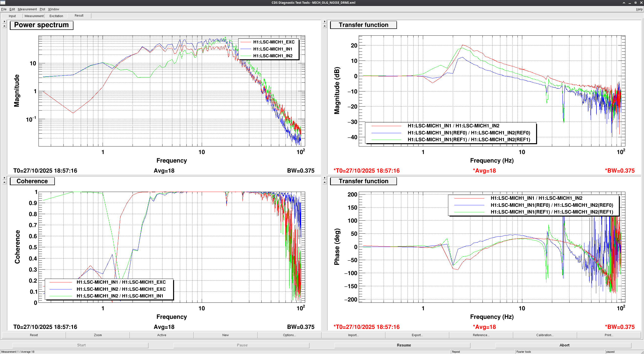Click right-arrow button beside upper Transfer function plot
The image size is (644, 354).
(325, 22)
